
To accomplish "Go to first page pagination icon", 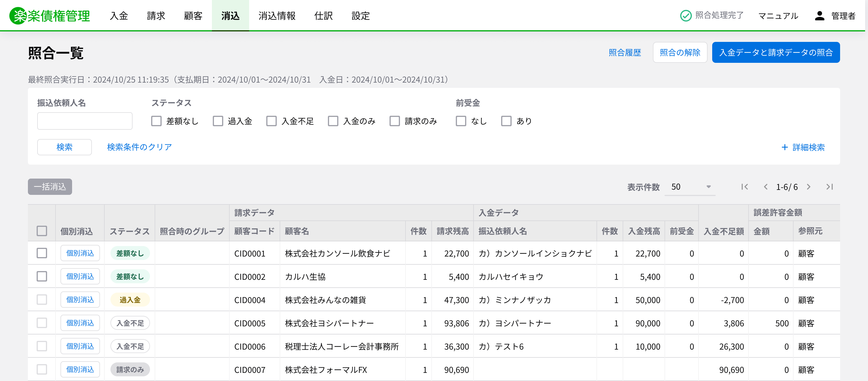I will pos(744,187).
